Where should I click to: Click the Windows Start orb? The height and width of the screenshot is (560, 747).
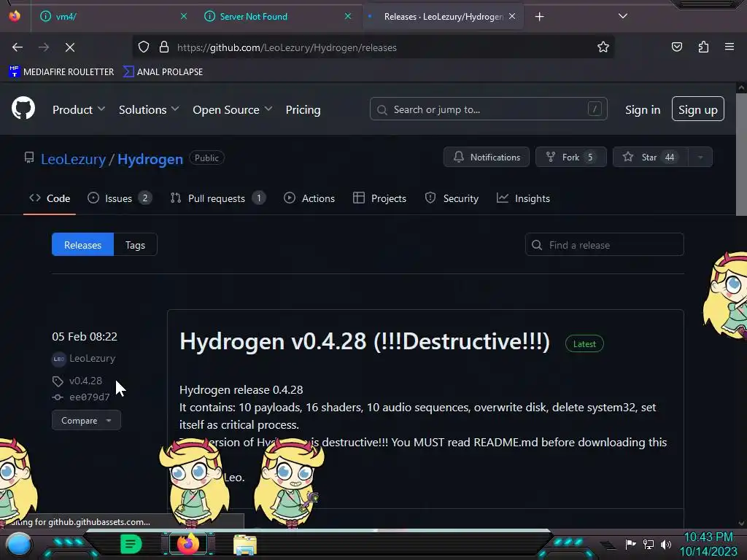(18, 544)
